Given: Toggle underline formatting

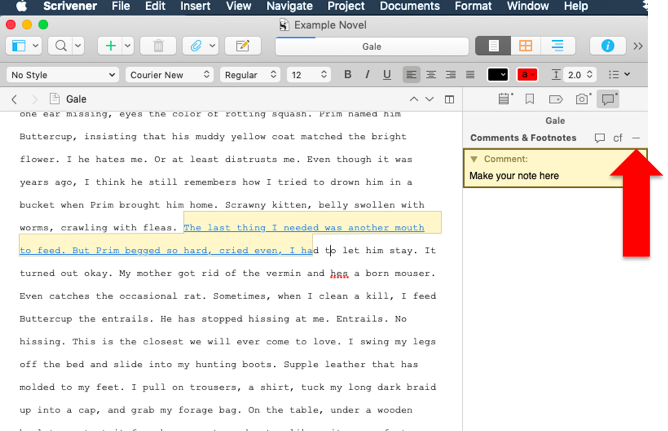Looking at the screenshot, I should [387, 75].
